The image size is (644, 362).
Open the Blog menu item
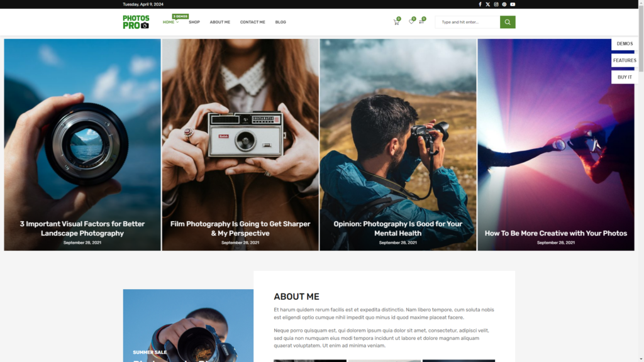click(x=280, y=22)
